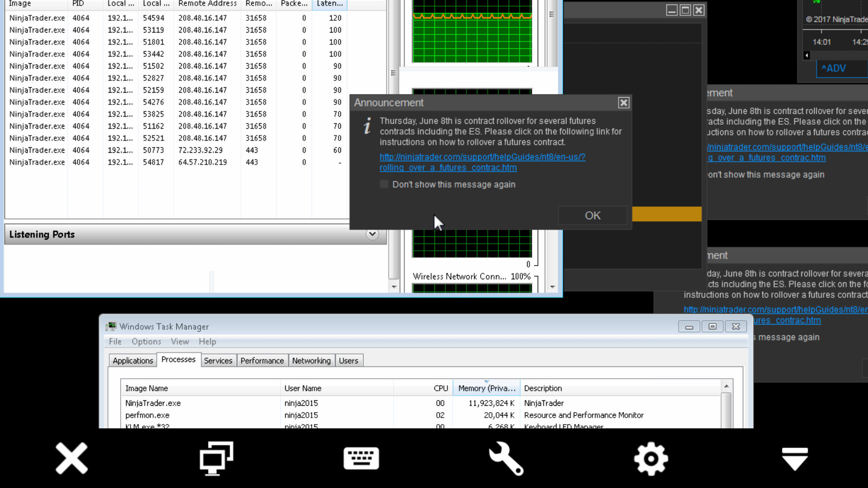This screenshot has height=488, width=868.
Task: Expand the Listening Ports section
Action: click(x=372, y=234)
